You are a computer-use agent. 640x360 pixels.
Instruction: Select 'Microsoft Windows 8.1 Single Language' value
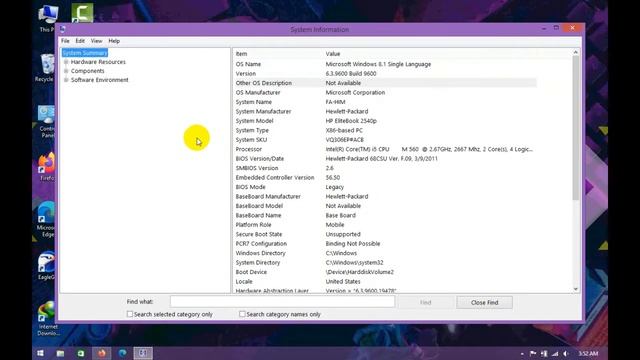pos(378,64)
